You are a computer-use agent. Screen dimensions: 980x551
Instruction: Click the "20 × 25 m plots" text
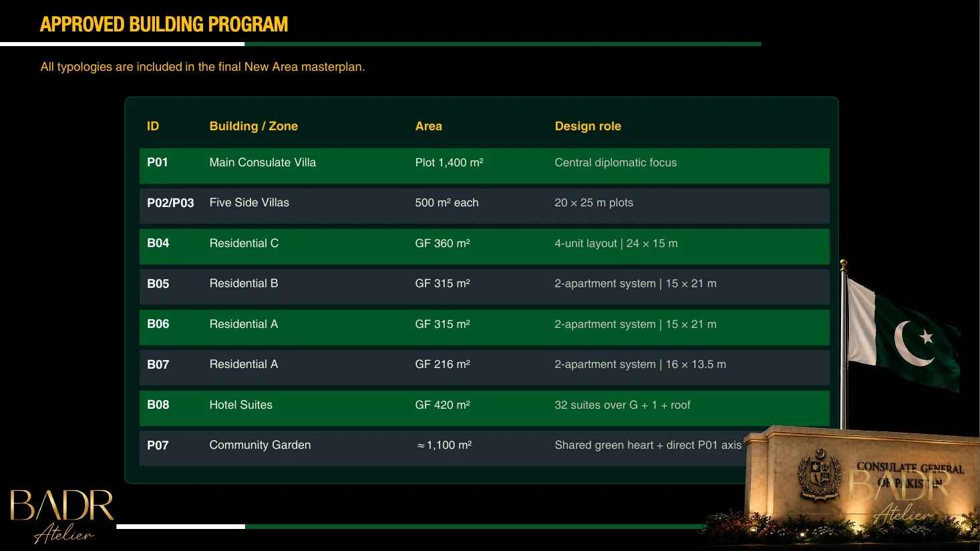click(x=594, y=202)
